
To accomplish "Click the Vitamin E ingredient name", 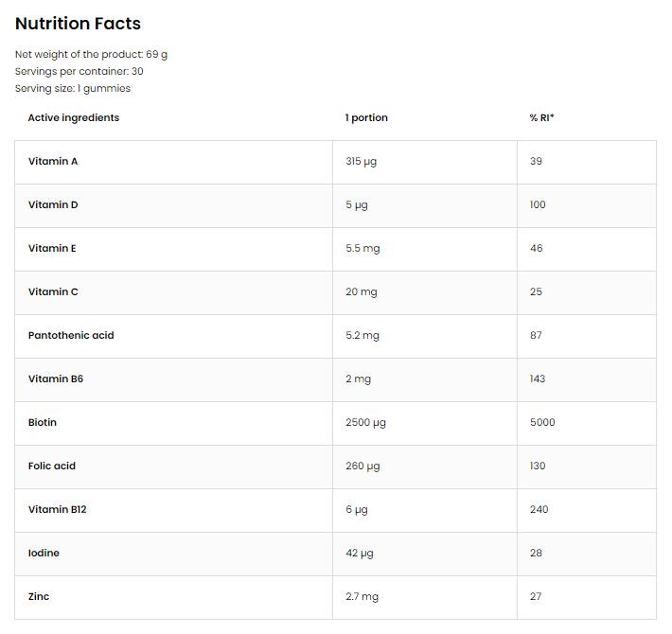I will pyautogui.click(x=52, y=249).
